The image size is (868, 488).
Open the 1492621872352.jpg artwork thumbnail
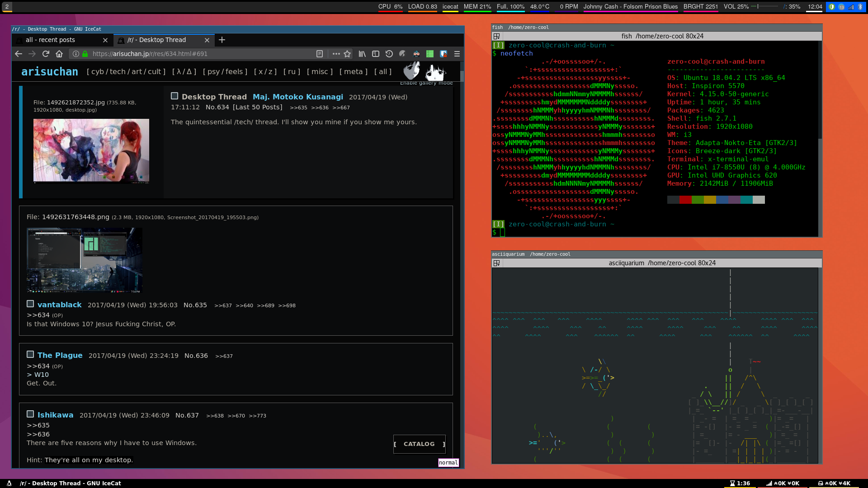91,150
